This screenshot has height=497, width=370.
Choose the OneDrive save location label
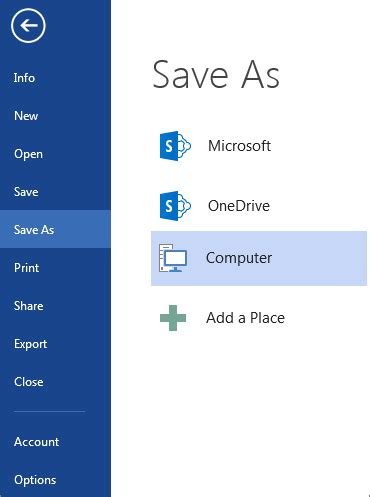239,206
